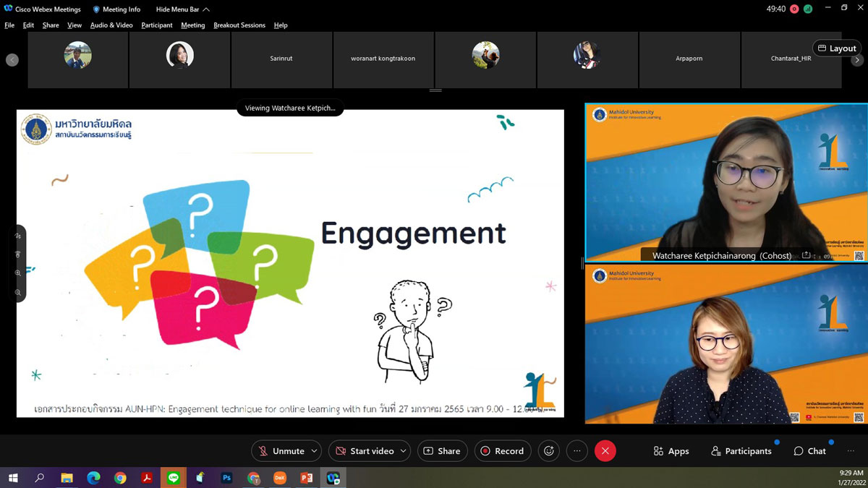Open PowerPoint from the Windows taskbar
The image size is (868, 488).
click(306, 478)
